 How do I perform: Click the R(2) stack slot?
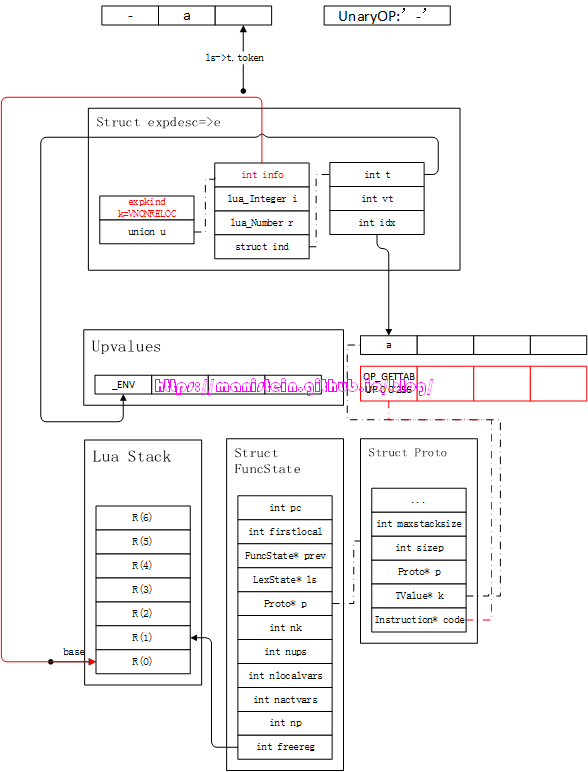pyautogui.click(x=143, y=613)
